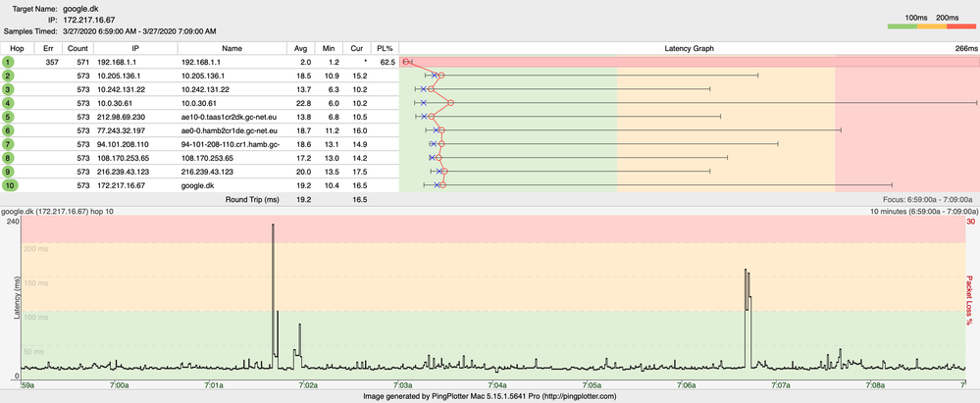Click the Count column header
Screen dimensions: 980x403
[78, 47]
